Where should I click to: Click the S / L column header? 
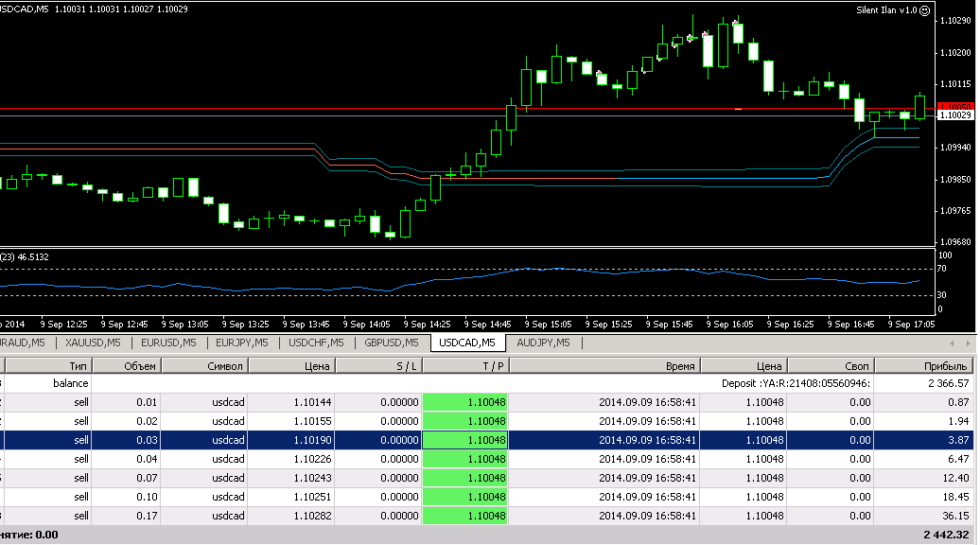click(378, 365)
